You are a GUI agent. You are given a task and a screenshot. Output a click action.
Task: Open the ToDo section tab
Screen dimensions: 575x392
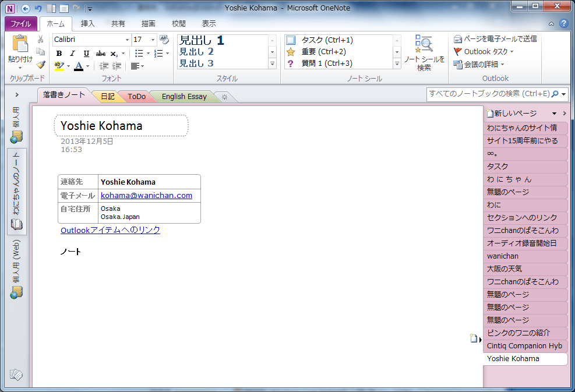[x=136, y=97]
